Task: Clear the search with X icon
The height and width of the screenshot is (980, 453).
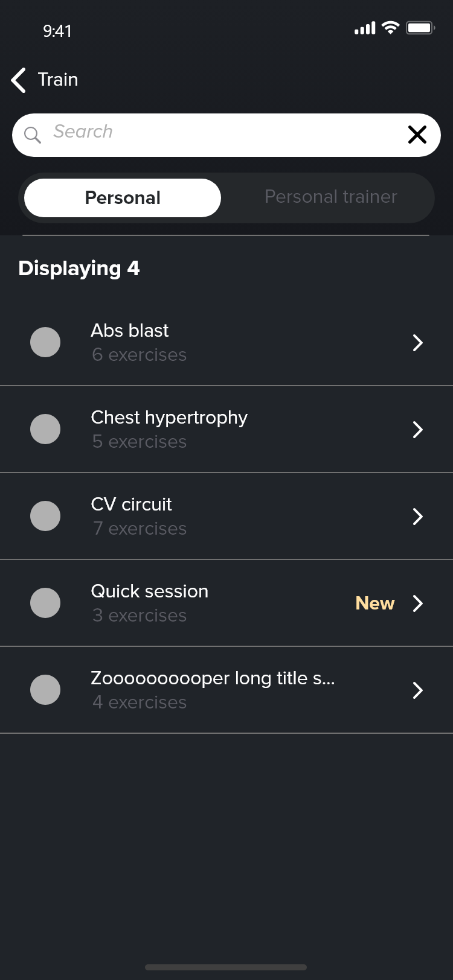Action: tap(417, 135)
